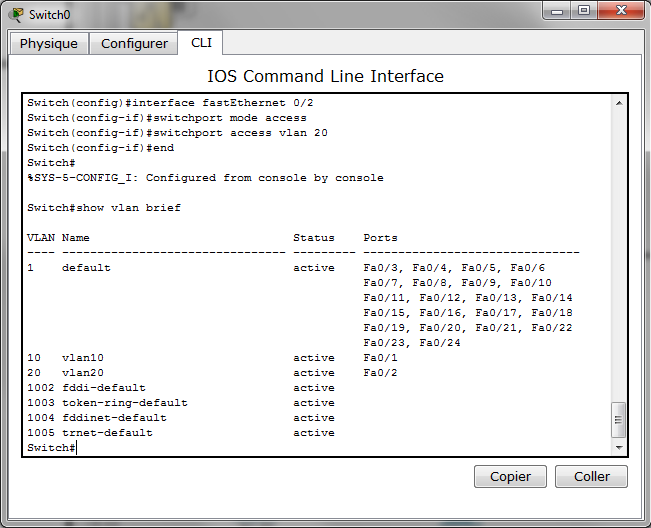
Task: Click the Coller button
Action: (x=591, y=476)
